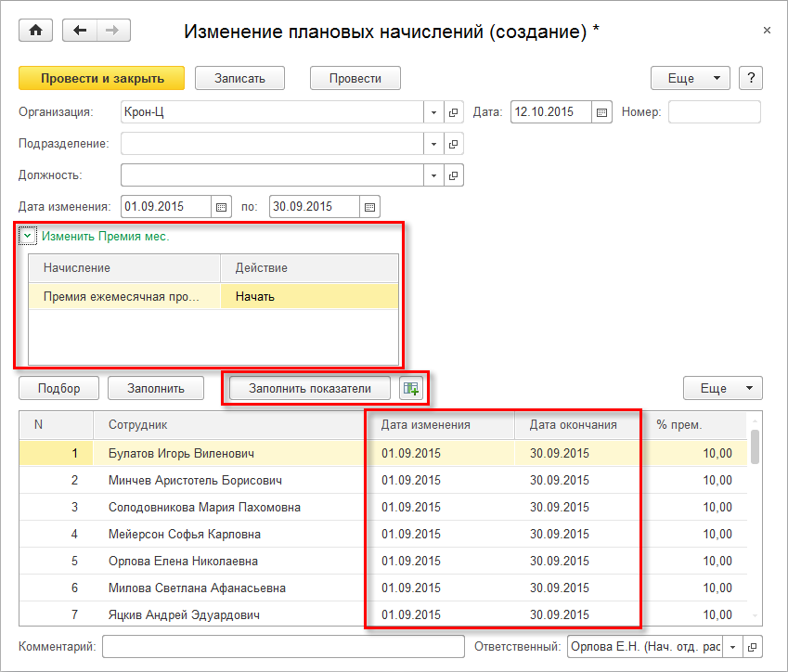Open help with the question mark button
Screen dimensions: 788x672
[x=751, y=78]
